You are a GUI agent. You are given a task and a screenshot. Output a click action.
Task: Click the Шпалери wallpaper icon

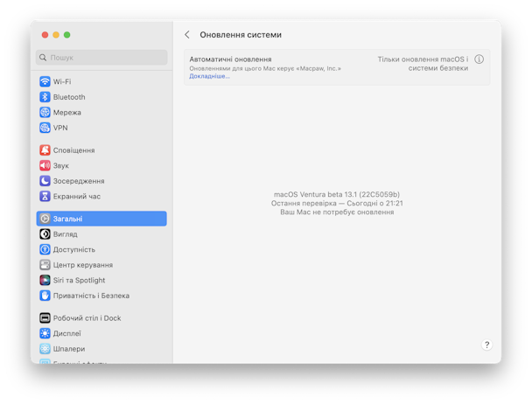tap(45, 349)
